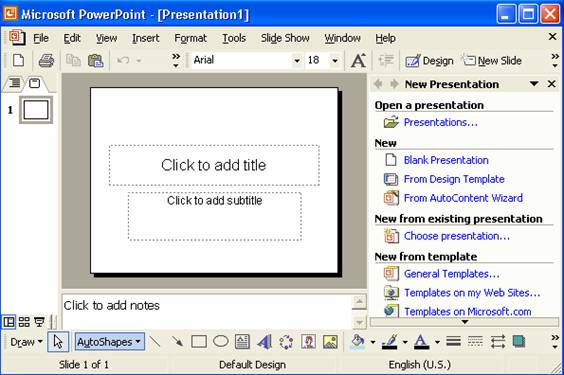The width and height of the screenshot is (564, 375).
Task: Open the Slide Show menu
Action: click(285, 38)
